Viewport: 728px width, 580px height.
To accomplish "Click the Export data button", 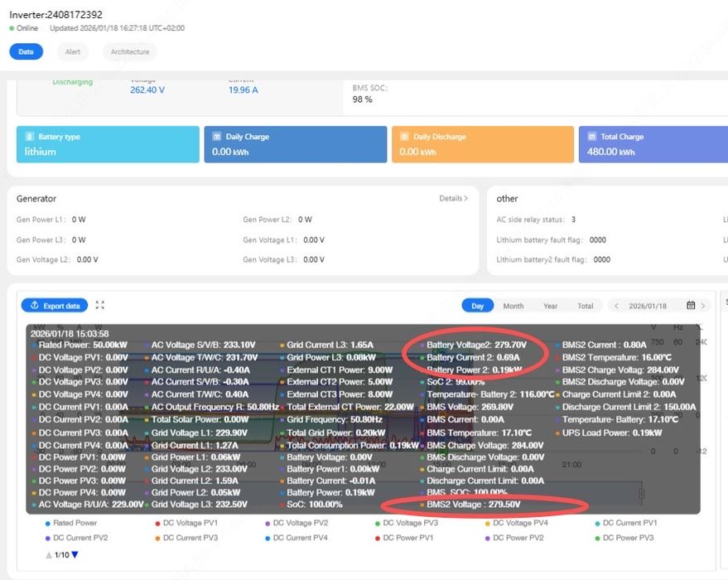I will [x=55, y=306].
